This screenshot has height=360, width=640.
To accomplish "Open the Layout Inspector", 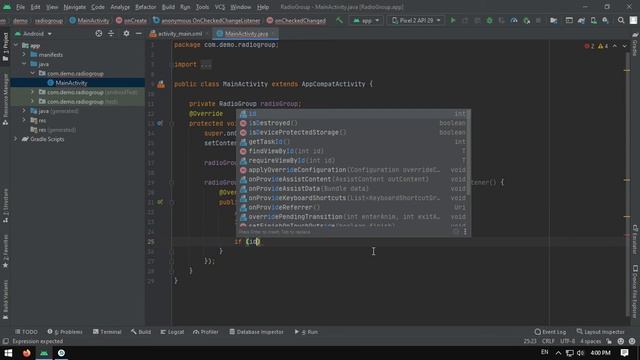I will coord(600,332).
